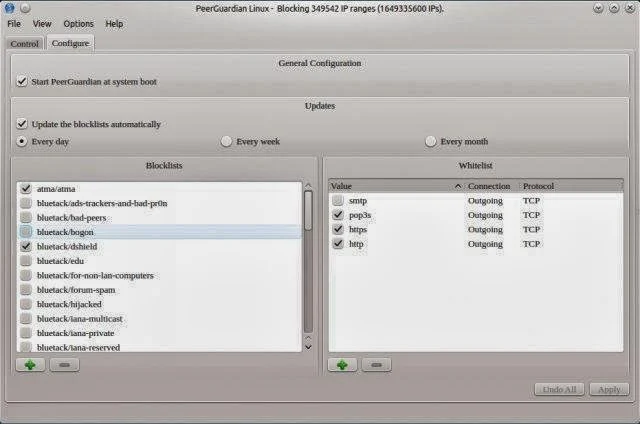Image resolution: width=640 pixels, height=424 pixels.
Task: Switch to the Control tab
Action: 24,44
